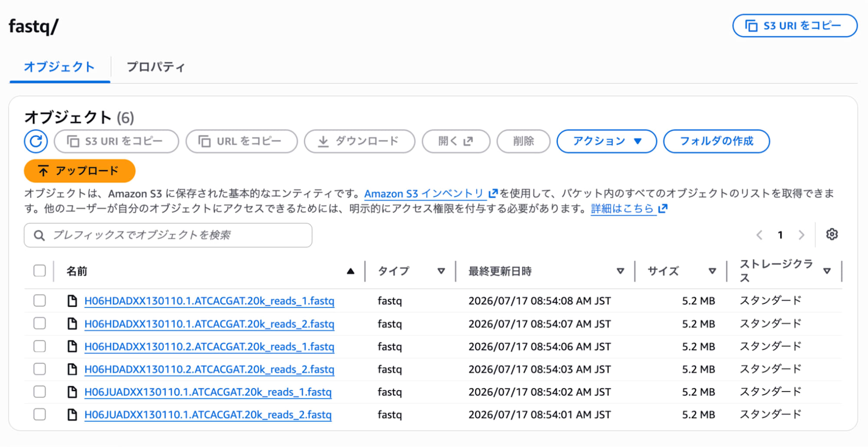Click the refresh objects icon button

tap(36, 141)
